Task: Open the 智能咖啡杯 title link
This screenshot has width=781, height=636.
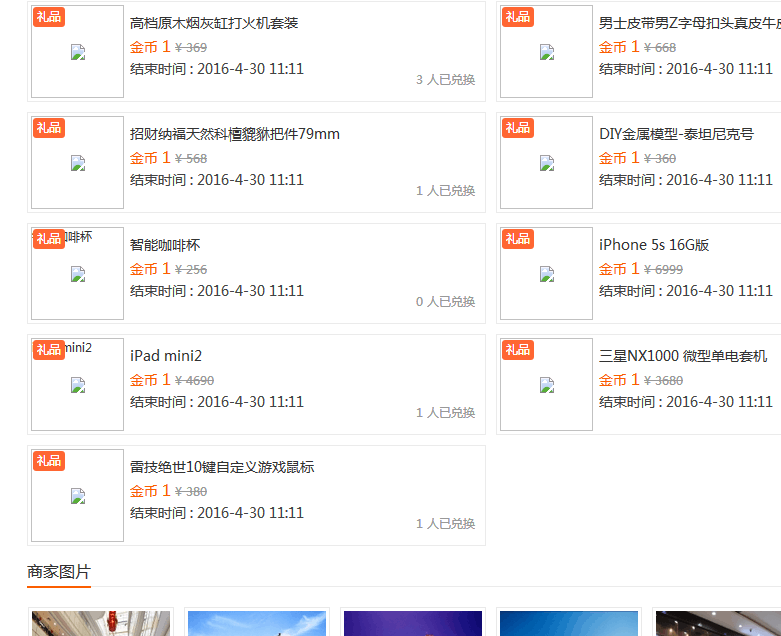Action: click(165, 246)
